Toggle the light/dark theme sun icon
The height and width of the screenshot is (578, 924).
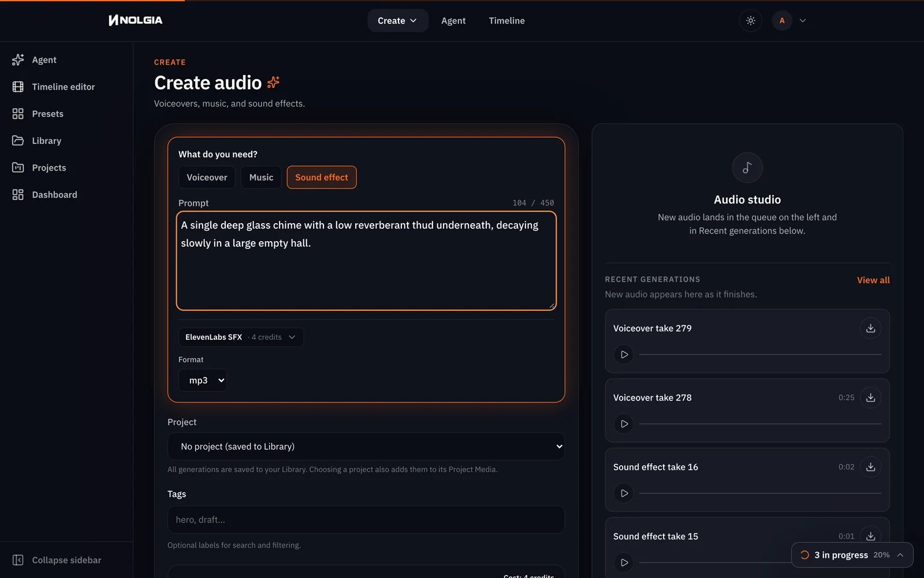(751, 20)
